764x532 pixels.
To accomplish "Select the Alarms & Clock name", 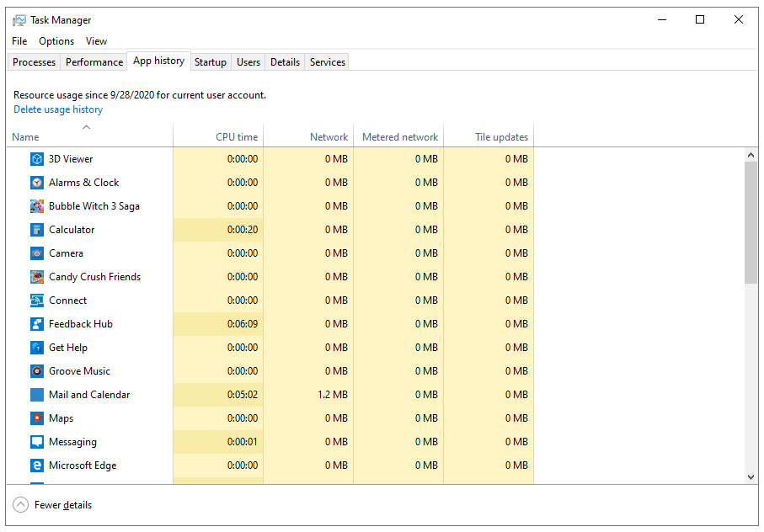I will click(x=83, y=183).
